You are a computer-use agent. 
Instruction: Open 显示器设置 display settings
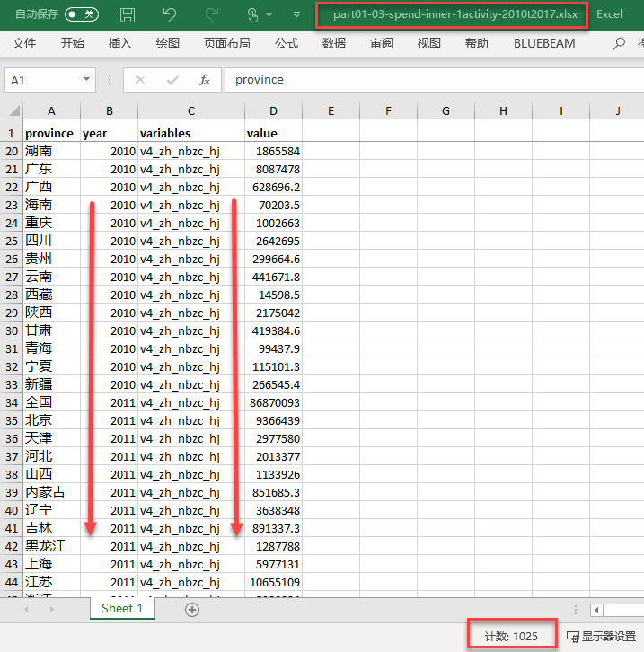(x=601, y=637)
